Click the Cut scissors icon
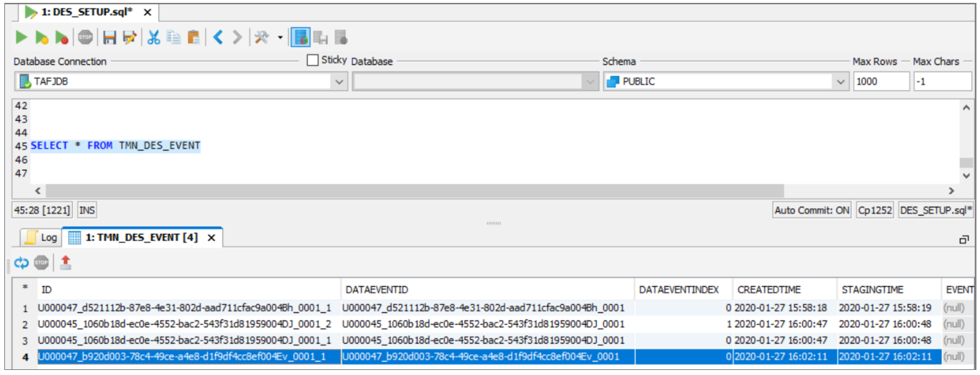 [153, 37]
